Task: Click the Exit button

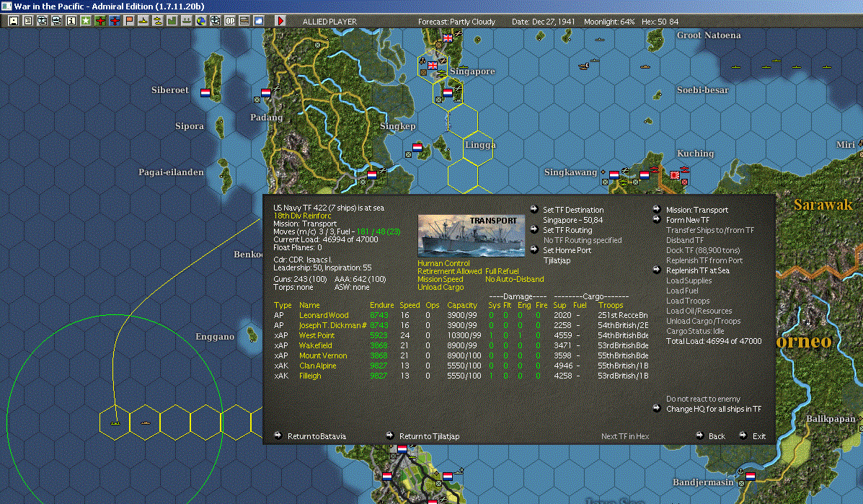Action: click(x=759, y=436)
